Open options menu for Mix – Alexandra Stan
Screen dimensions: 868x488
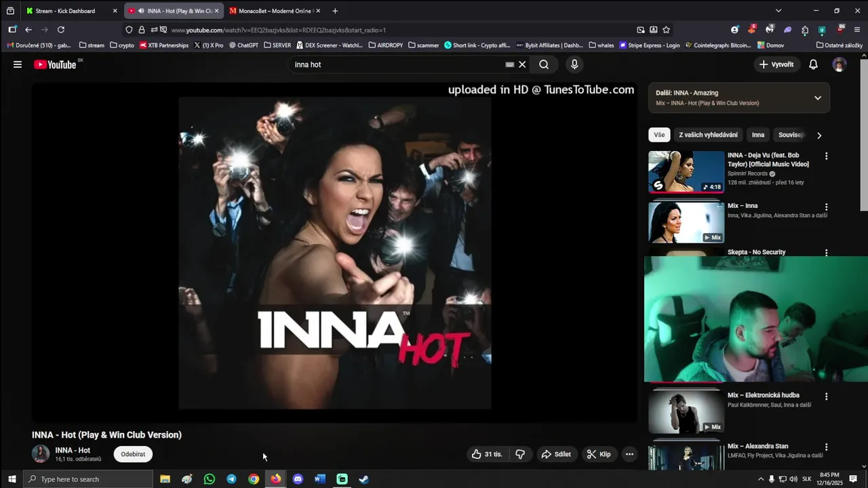826,447
